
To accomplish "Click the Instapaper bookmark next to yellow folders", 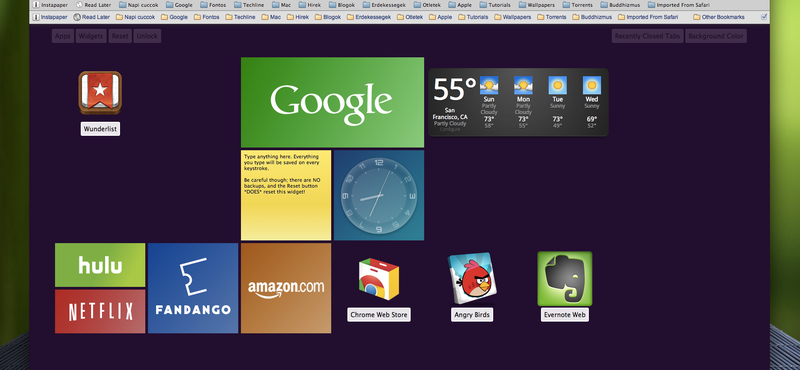I will coord(50,17).
